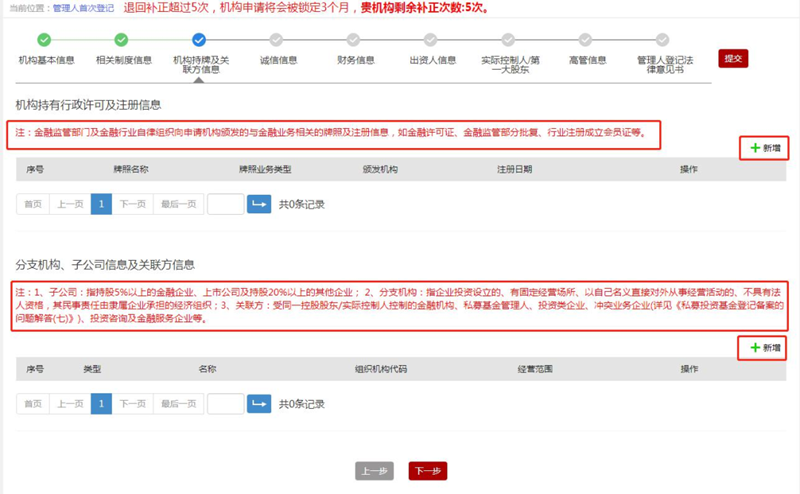Jump to the 财务信息 step icon

[x=354, y=40]
